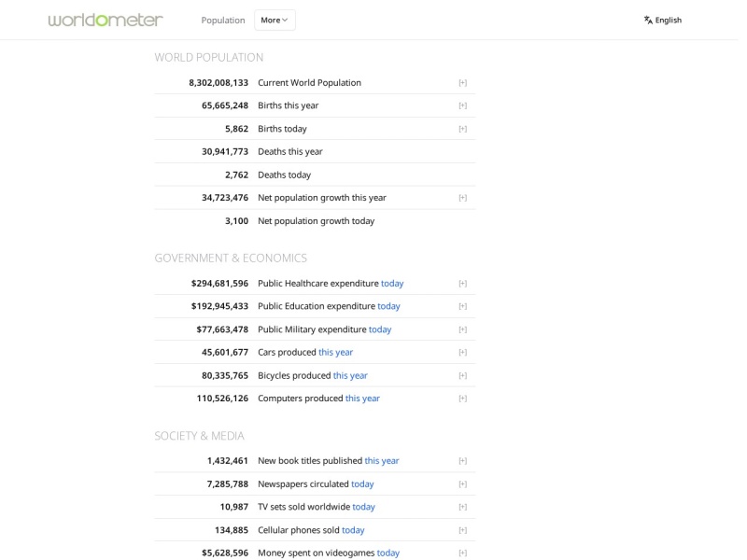Expand details for Current World Population
This screenshot has width=747, height=560.
pos(462,83)
